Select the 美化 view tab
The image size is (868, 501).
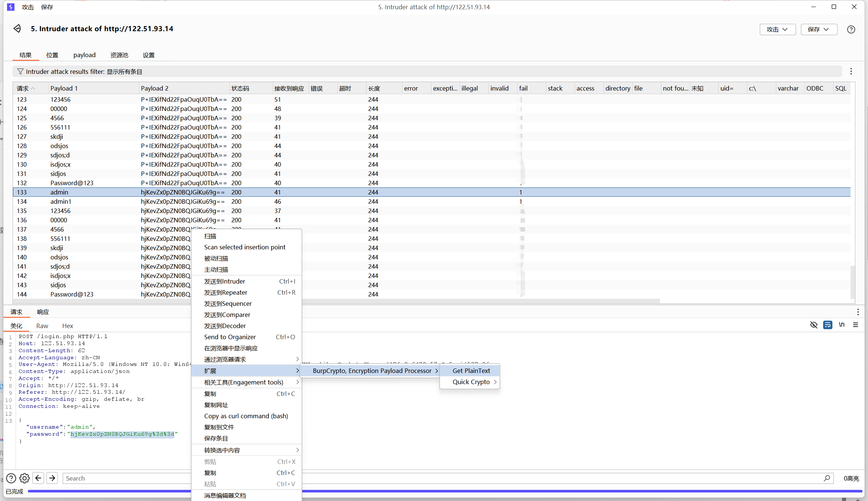click(x=16, y=325)
